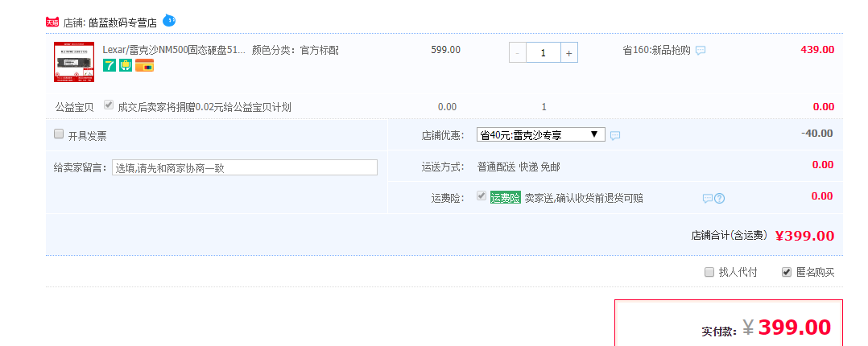Open the comment bubble beside shipping insurance

tap(708, 198)
